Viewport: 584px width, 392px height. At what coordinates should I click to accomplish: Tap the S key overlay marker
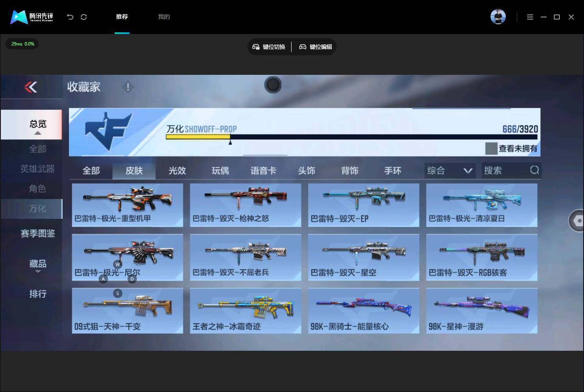[118, 293]
